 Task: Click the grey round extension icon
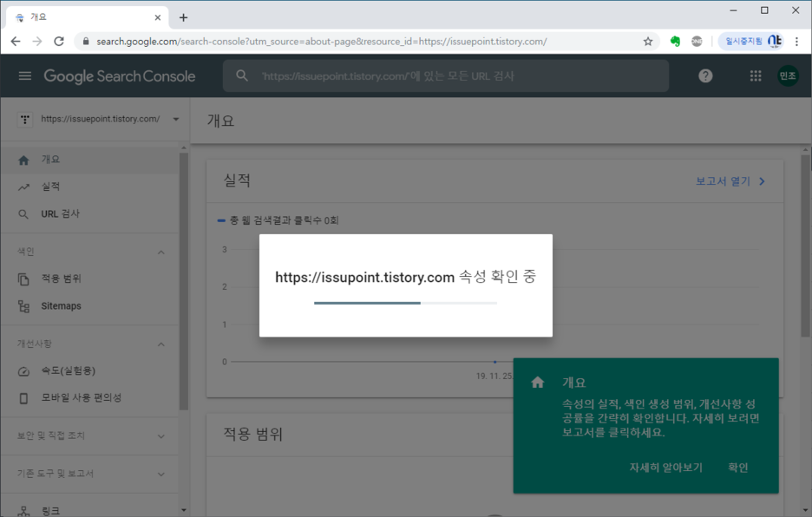[x=697, y=42]
